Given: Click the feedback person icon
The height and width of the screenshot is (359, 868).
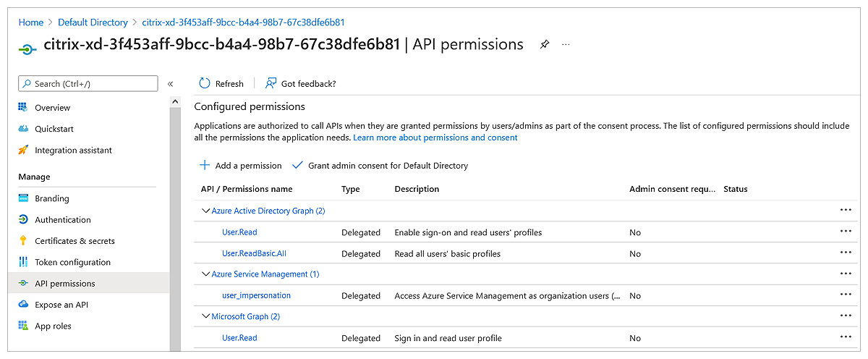Looking at the screenshot, I should coord(271,83).
